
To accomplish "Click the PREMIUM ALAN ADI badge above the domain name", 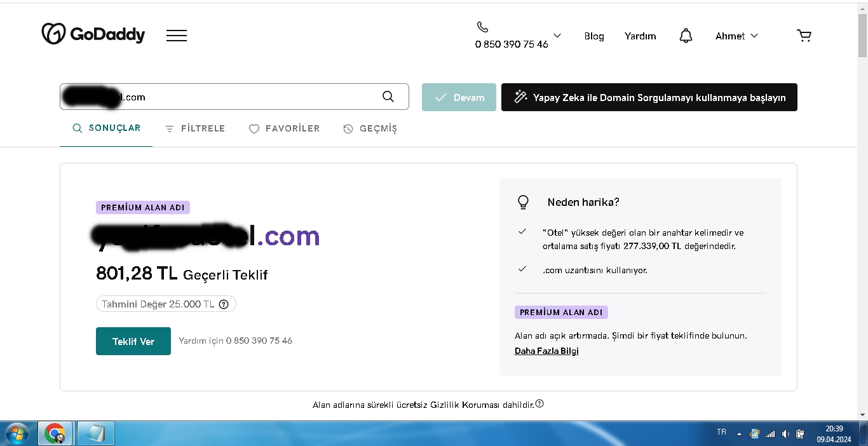I will click(143, 207).
